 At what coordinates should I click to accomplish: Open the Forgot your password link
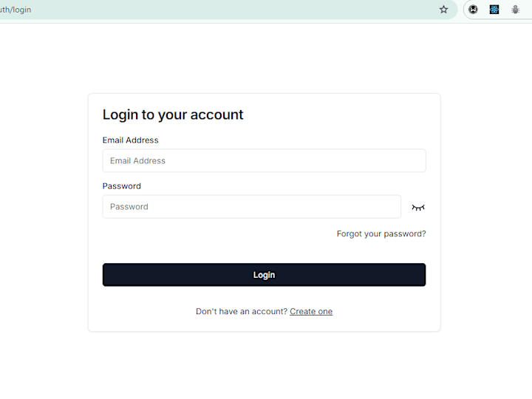pos(381,233)
